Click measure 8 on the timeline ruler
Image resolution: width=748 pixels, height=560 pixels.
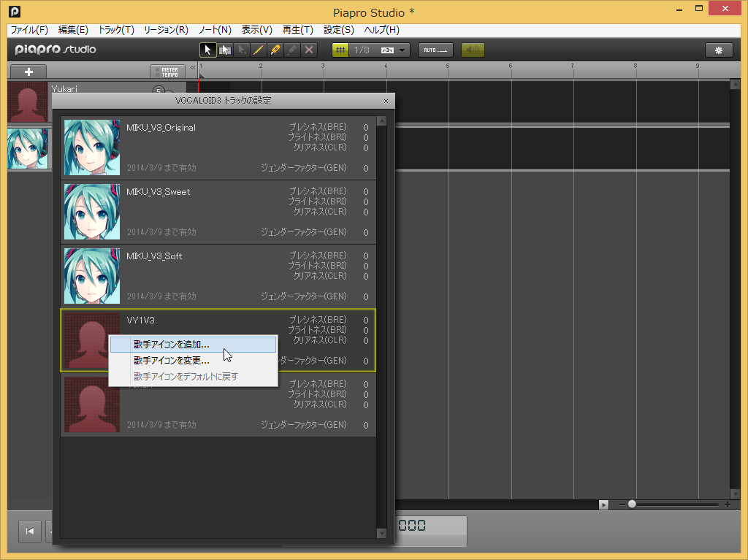635,66
